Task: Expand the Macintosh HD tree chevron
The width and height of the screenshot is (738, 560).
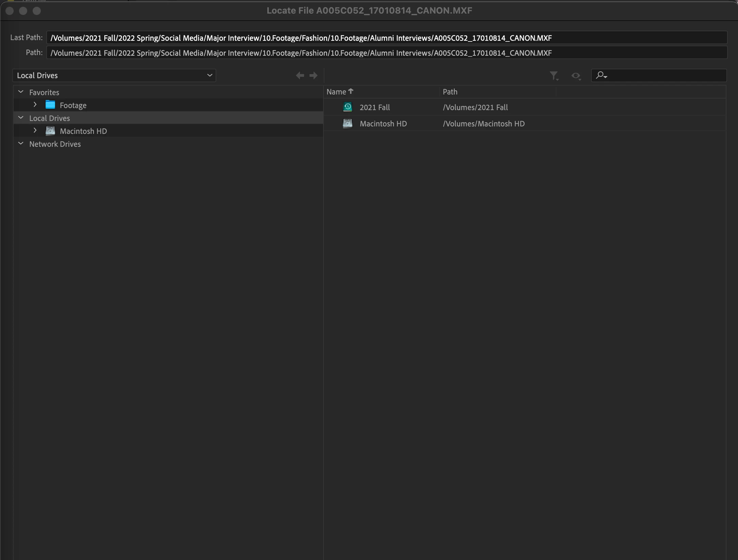Action: click(35, 130)
